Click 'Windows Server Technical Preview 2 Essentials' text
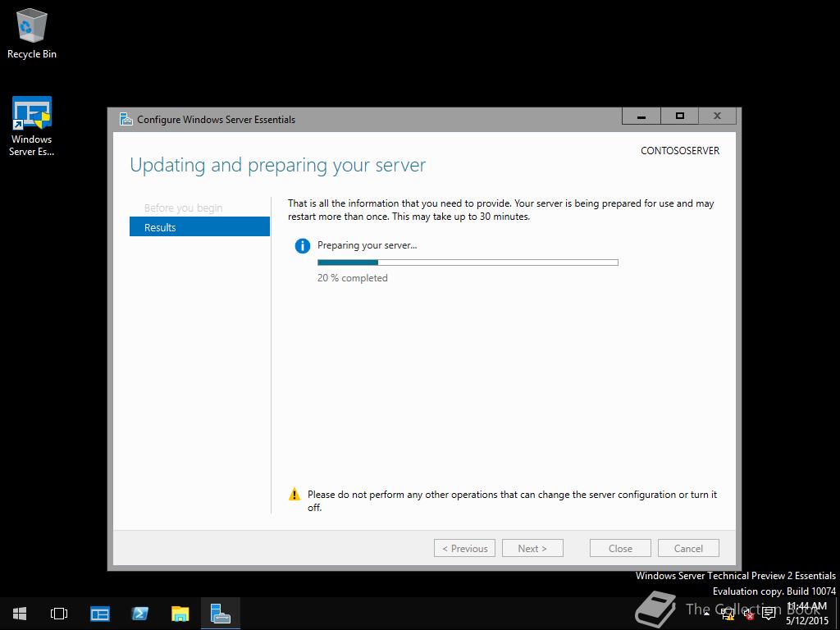The height and width of the screenshot is (630, 840). click(x=736, y=576)
